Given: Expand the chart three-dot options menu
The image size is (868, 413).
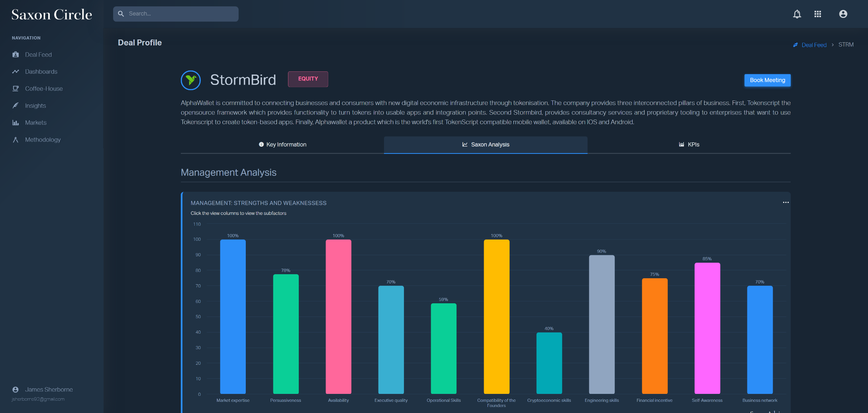Looking at the screenshot, I should pos(786,203).
